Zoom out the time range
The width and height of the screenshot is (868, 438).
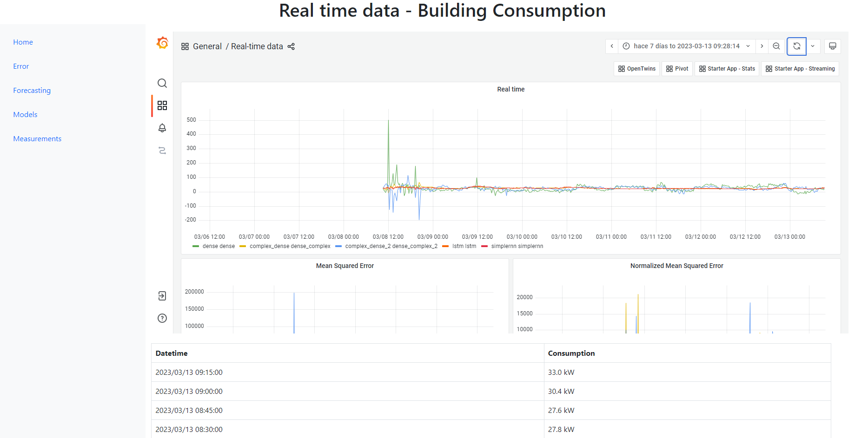point(776,46)
